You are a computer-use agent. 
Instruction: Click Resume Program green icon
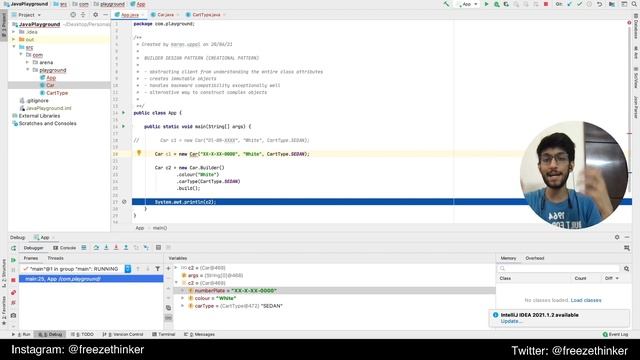click(x=13, y=260)
